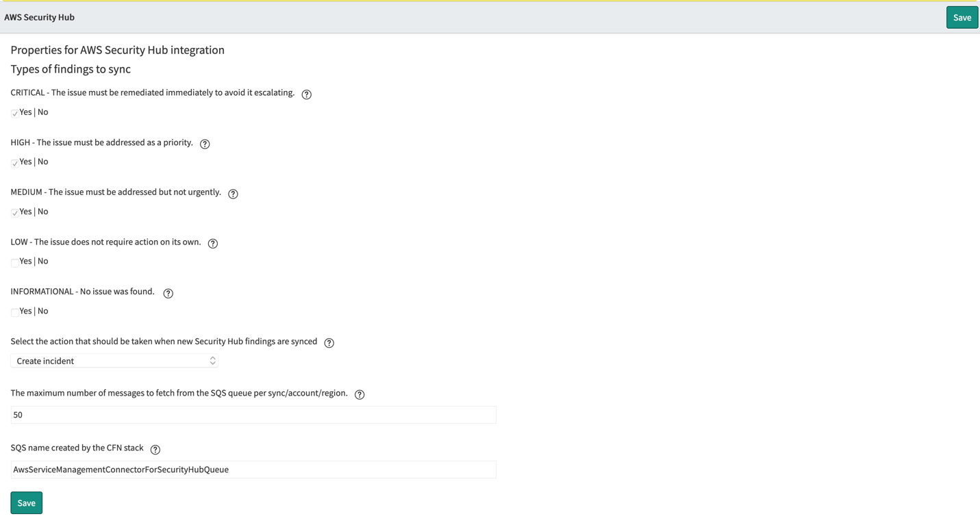Viewport: 980px width, 525px height.
Task: Open the Create incident dropdown
Action: (114, 361)
